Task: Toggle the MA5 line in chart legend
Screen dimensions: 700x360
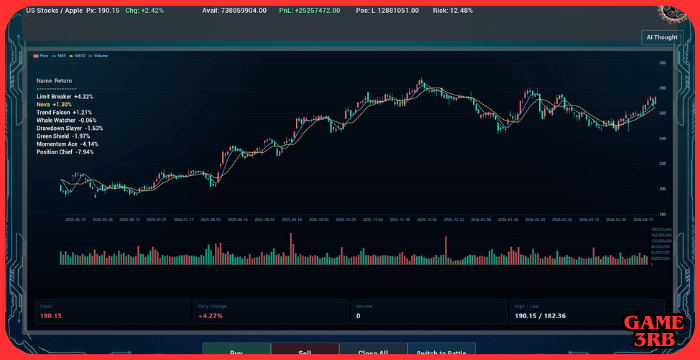Action: (58, 56)
